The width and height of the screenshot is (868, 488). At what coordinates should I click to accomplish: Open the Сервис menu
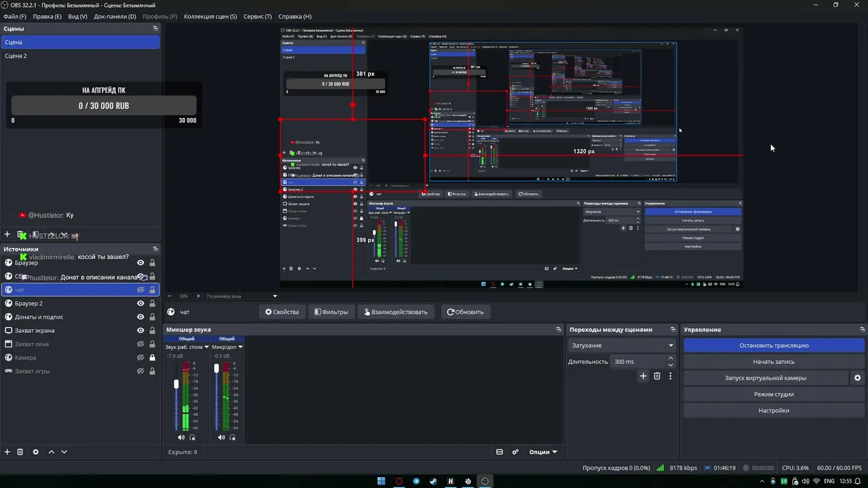(x=258, y=16)
